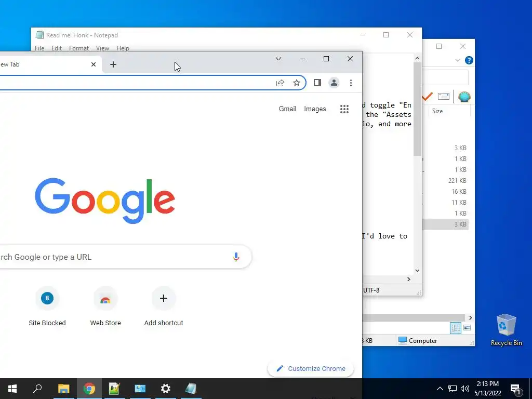The image size is (532, 399).
Task: Open the File menu in Notepad
Action: tap(39, 48)
